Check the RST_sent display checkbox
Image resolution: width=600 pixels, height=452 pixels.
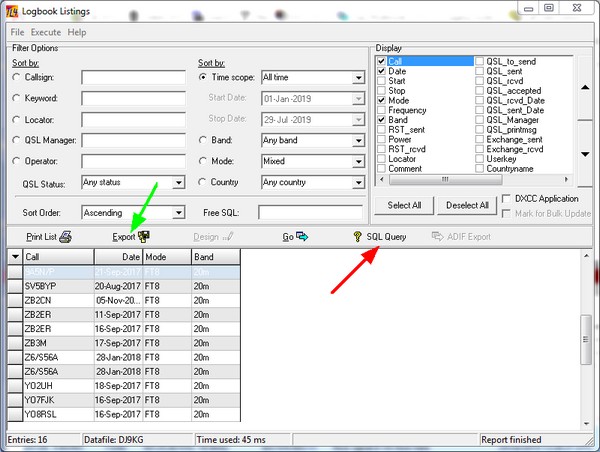pos(381,129)
